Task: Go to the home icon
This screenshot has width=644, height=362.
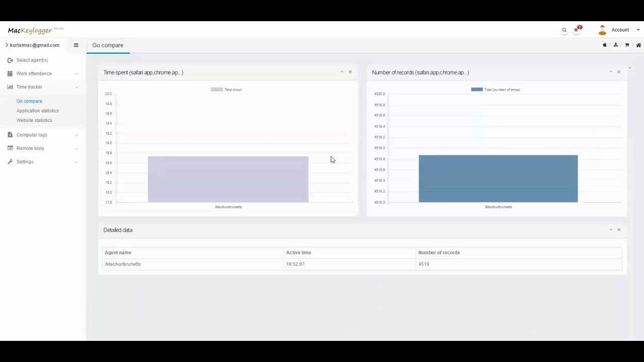Action: tap(638, 45)
